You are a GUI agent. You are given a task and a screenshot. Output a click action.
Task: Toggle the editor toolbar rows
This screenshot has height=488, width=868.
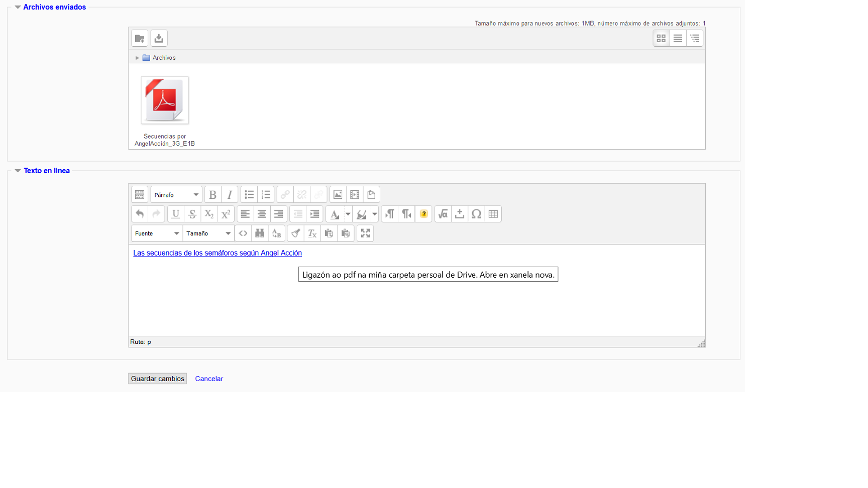tap(140, 195)
